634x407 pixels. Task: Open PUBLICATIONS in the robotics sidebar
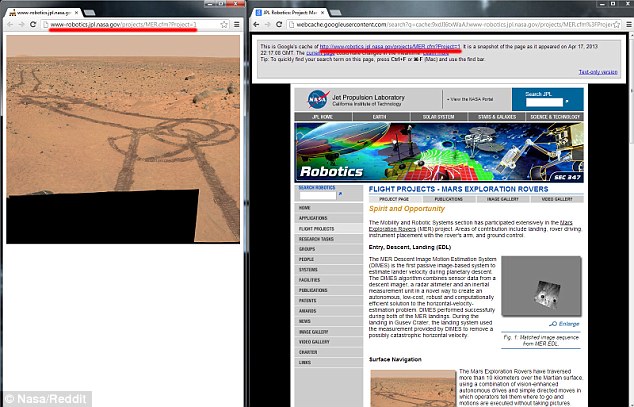[329, 290]
